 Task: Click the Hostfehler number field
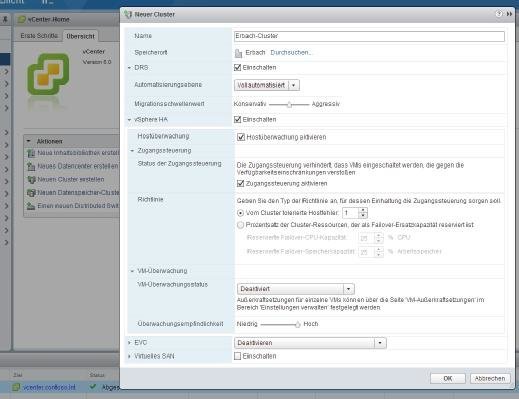click(x=350, y=213)
